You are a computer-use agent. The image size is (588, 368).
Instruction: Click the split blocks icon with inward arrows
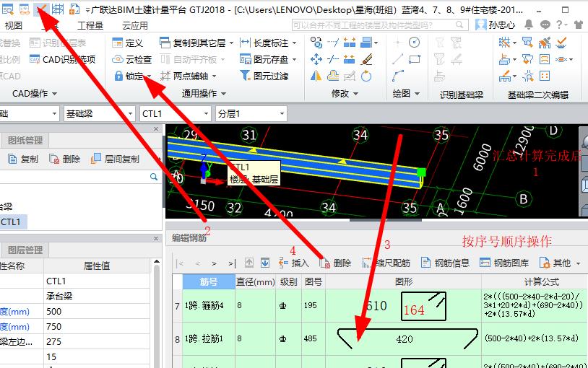coord(350,59)
